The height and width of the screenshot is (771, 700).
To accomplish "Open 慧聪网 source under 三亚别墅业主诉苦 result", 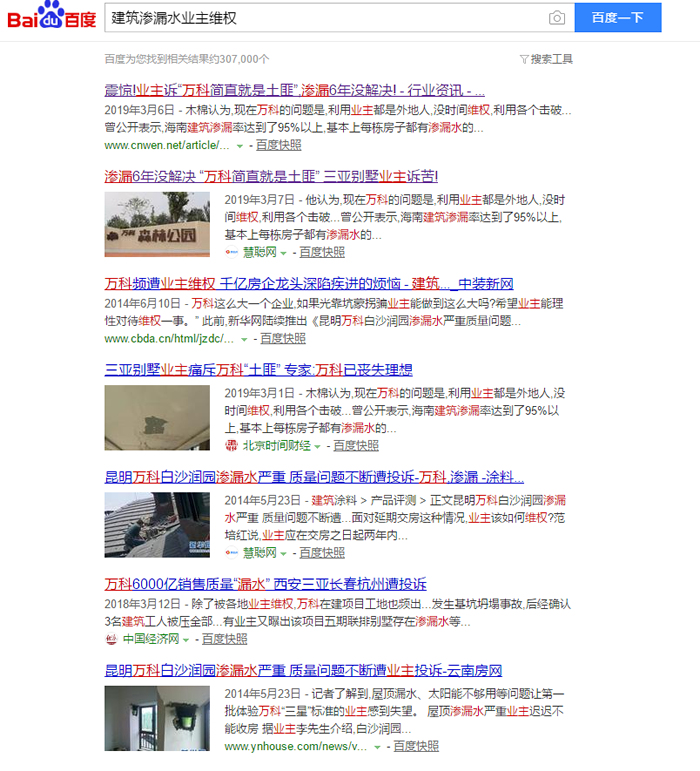I will coord(260,252).
